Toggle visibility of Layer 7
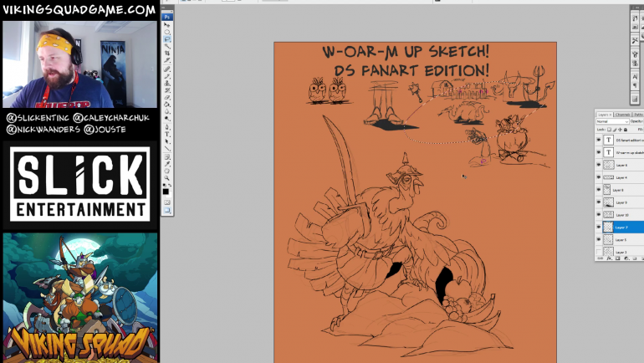 coord(599,228)
